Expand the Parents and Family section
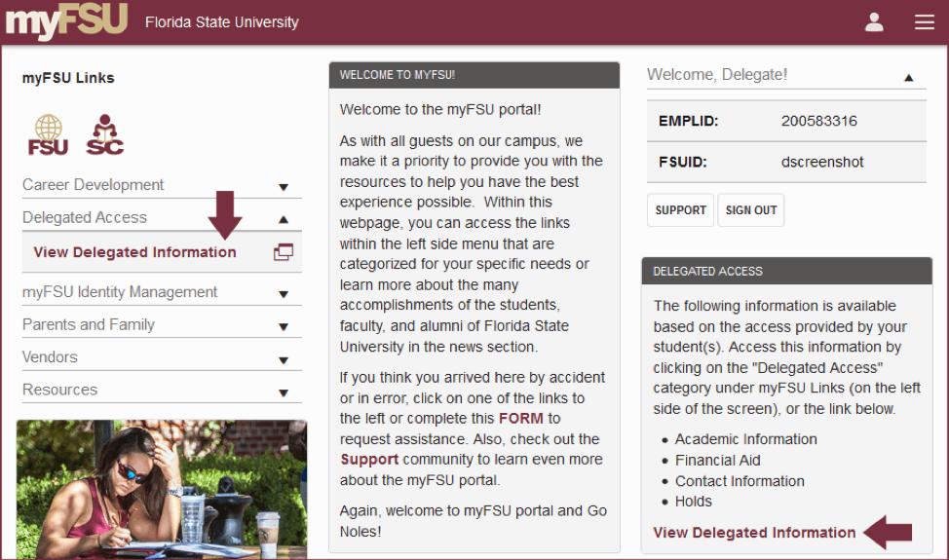The image size is (949, 560). pos(284,325)
